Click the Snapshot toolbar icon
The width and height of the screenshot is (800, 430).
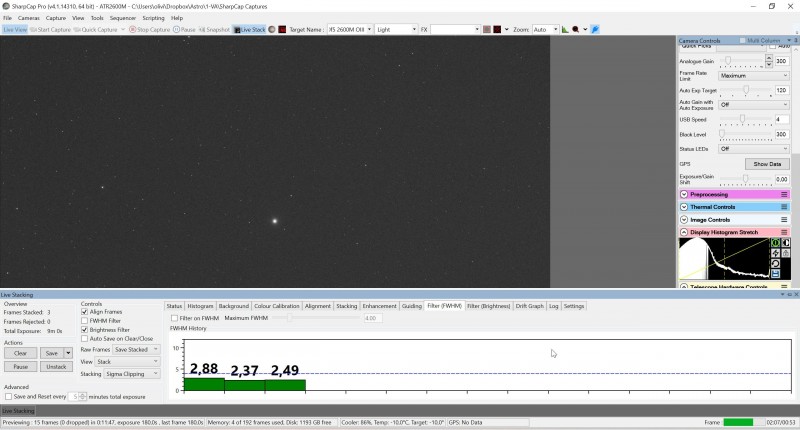tap(214, 30)
